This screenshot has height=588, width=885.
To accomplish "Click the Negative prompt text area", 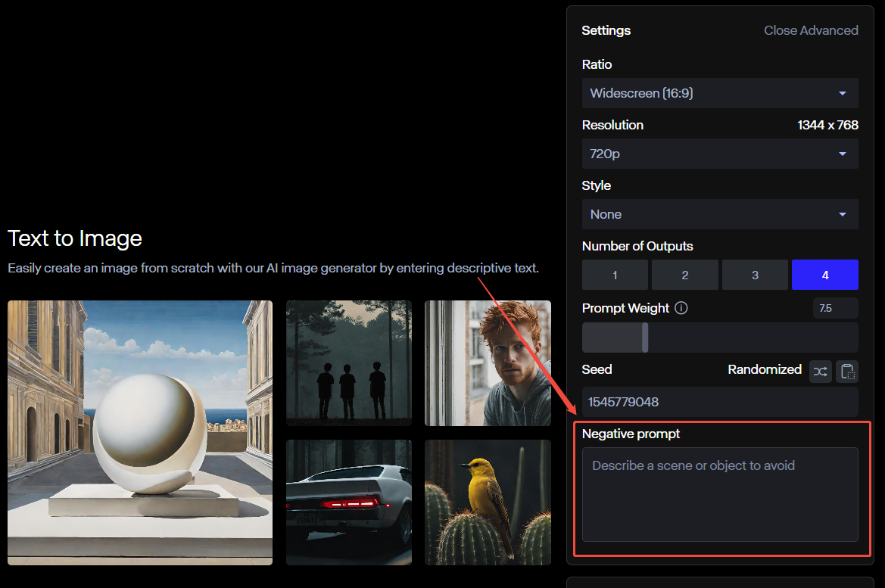I will pos(720,494).
